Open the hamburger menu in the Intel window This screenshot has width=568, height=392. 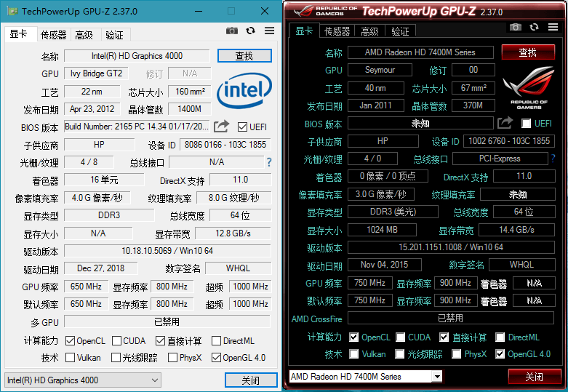pyautogui.click(x=269, y=31)
